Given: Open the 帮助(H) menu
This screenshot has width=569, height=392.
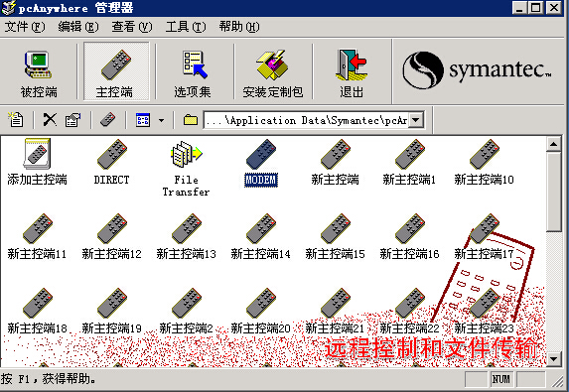Looking at the screenshot, I should pos(239,27).
